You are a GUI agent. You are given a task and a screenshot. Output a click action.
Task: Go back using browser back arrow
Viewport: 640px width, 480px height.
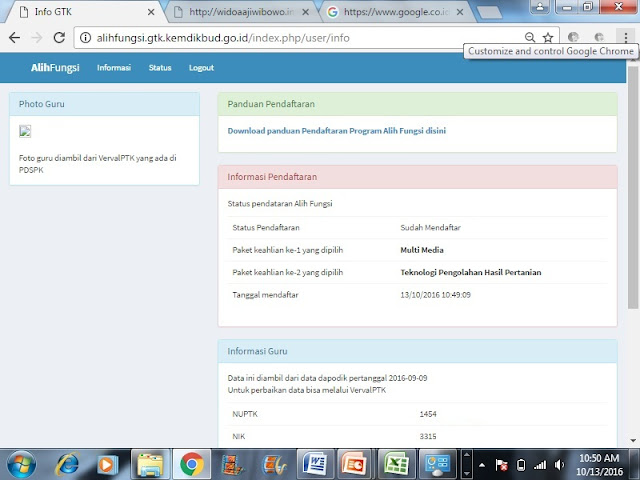point(14,38)
